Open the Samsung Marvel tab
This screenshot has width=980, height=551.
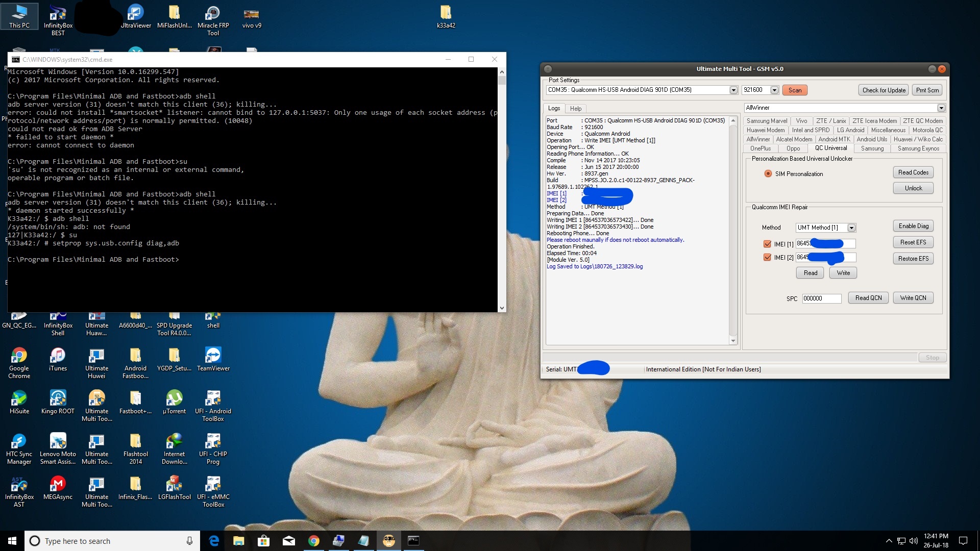tap(767, 121)
